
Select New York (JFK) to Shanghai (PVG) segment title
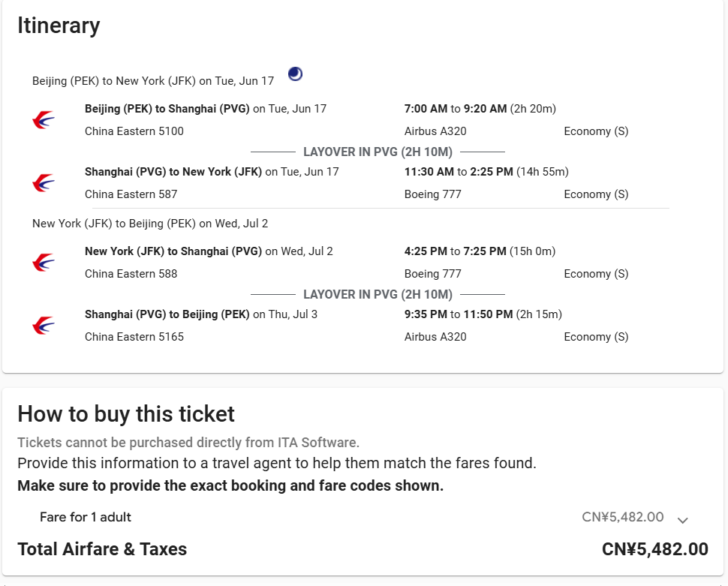coord(173,251)
